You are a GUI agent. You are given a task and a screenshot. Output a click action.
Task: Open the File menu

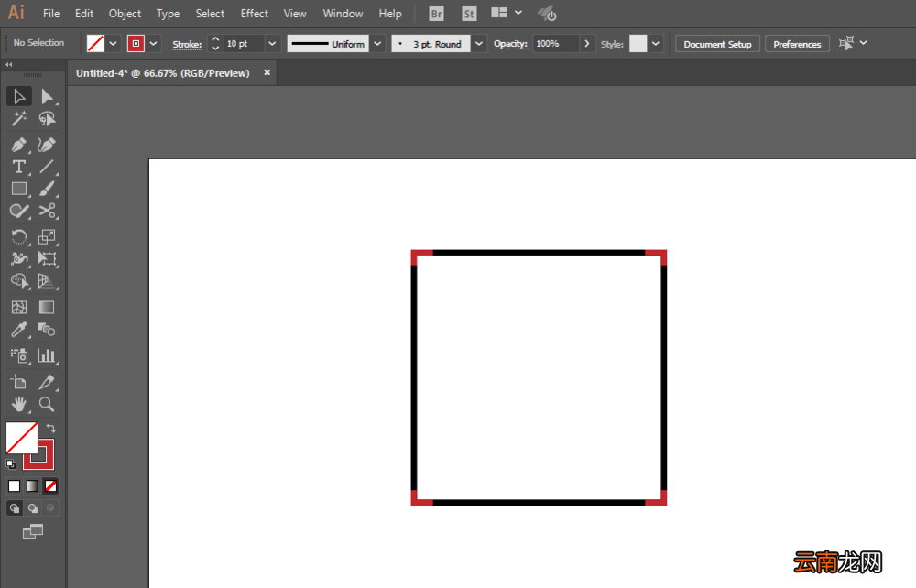pos(51,14)
